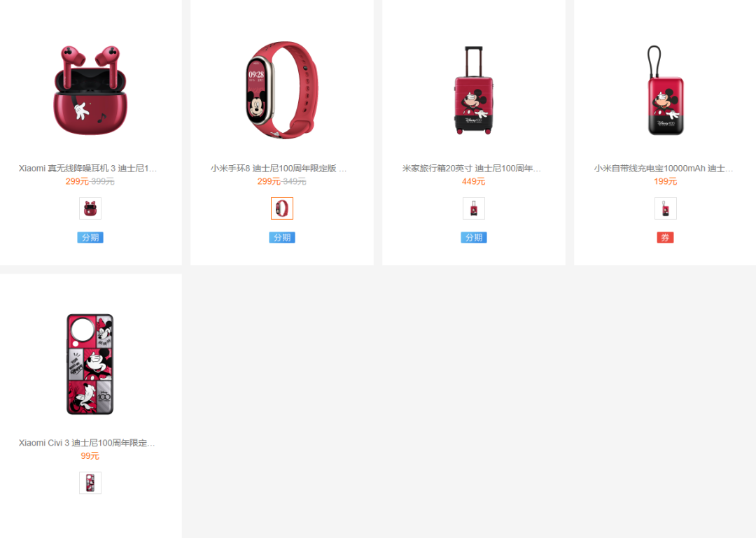Viewport: 756px width, 538px height.
Task: Open the 小米手环8 迪士尼100周年限定版 title link
Action: 279,168
